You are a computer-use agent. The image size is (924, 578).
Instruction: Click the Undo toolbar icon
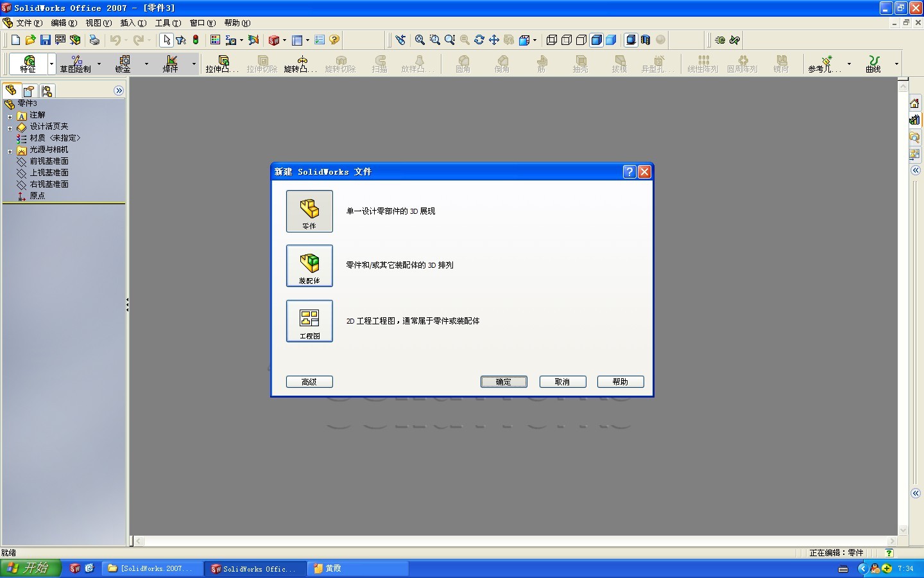[x=115, y=40]
